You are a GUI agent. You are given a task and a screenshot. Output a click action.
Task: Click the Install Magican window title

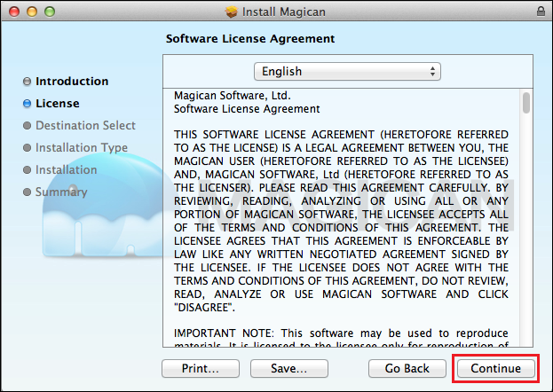point(284,12)
